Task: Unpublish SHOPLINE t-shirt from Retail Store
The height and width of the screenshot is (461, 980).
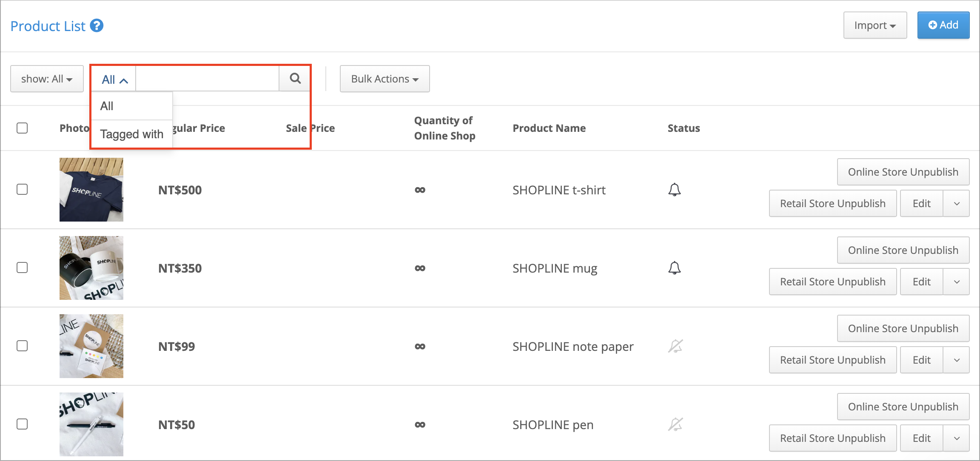Action: pos(833,203)
